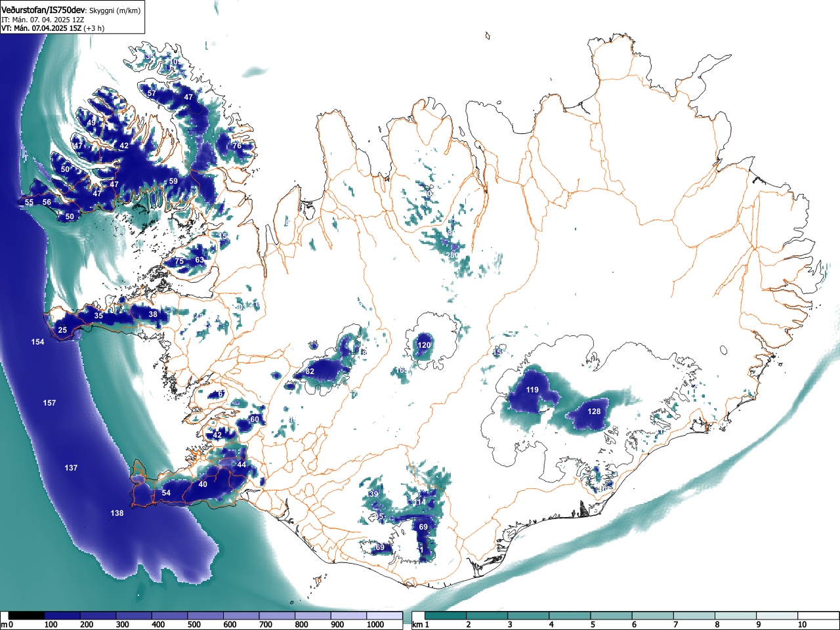Click the 63 visibility value
This screenshot has height=630, width=840.
[x=199, y=260]
